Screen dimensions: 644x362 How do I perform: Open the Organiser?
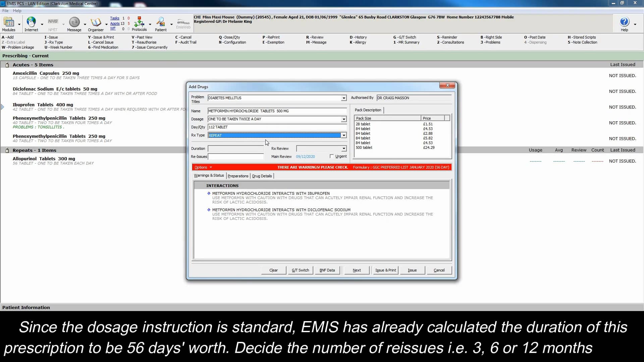pos(96,22)
